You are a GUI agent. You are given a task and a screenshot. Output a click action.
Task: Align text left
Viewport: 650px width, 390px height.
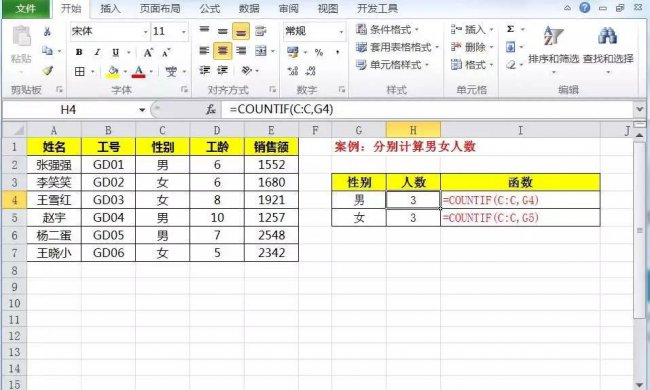204,51
